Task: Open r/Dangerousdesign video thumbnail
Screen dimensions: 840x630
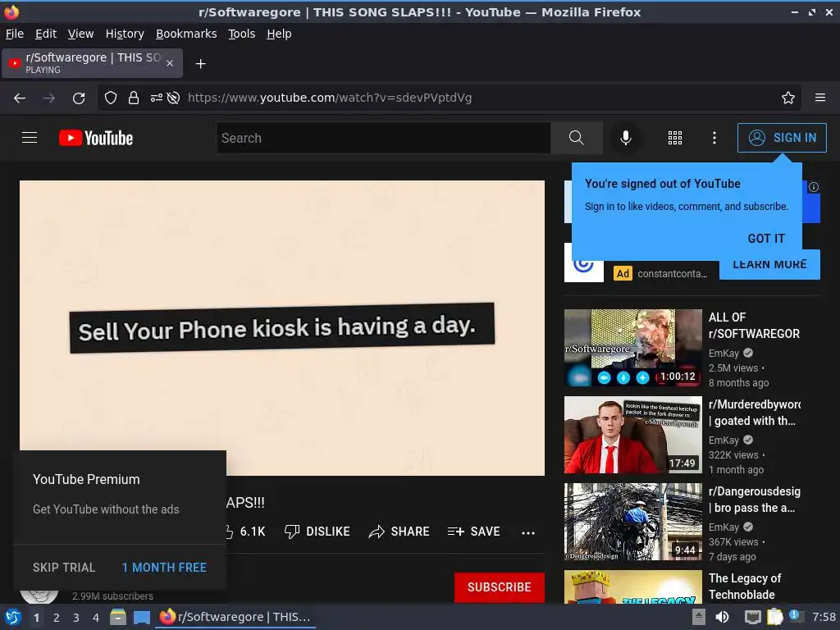Action: (632, 521)
